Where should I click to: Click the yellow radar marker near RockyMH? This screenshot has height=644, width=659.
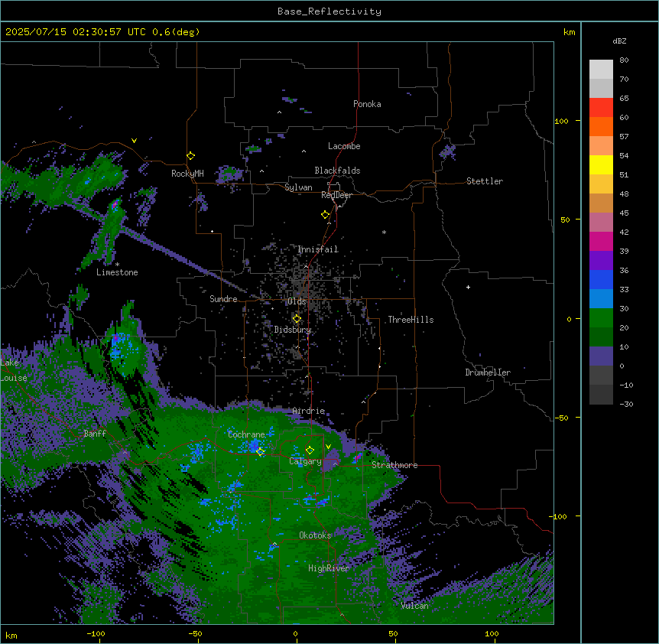(x=191, y=156)
